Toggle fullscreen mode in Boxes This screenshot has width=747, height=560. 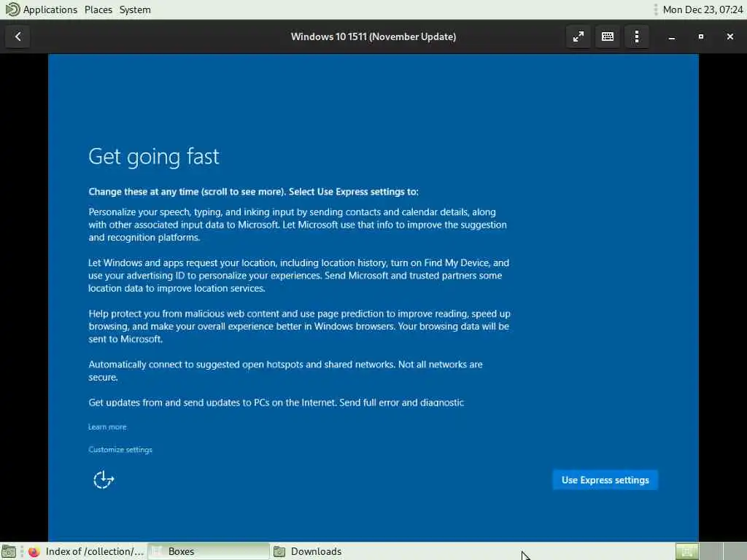[578, 36]
